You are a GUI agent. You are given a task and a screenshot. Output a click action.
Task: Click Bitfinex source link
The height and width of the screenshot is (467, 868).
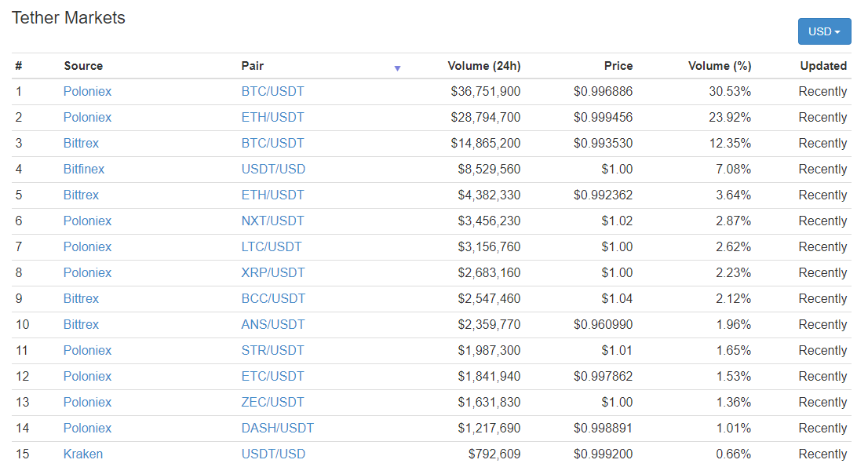click(84, 170)
